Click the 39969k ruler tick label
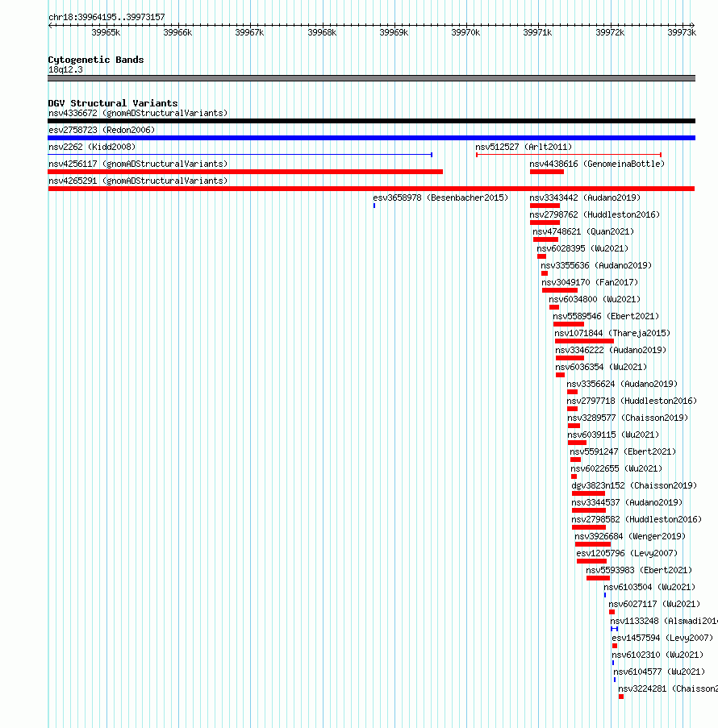718x728 pixels. pos(394,32)
